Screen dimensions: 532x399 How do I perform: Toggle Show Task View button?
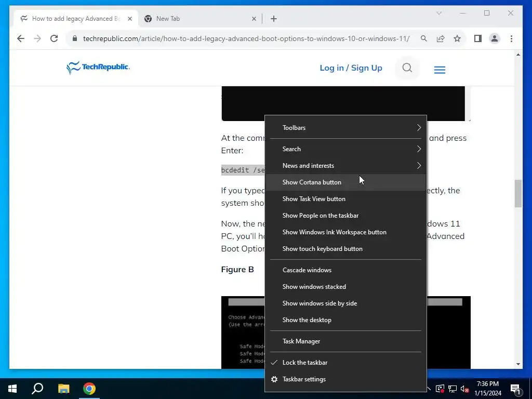345,199
